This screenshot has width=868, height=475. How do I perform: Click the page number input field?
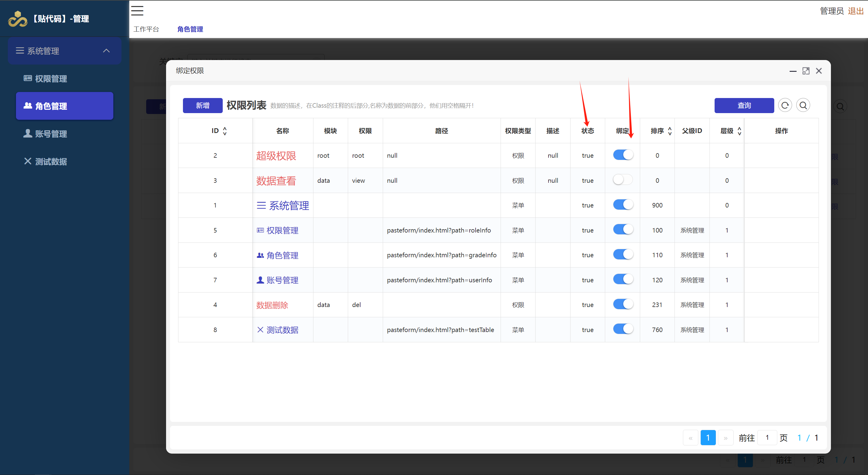pos(767,438)
